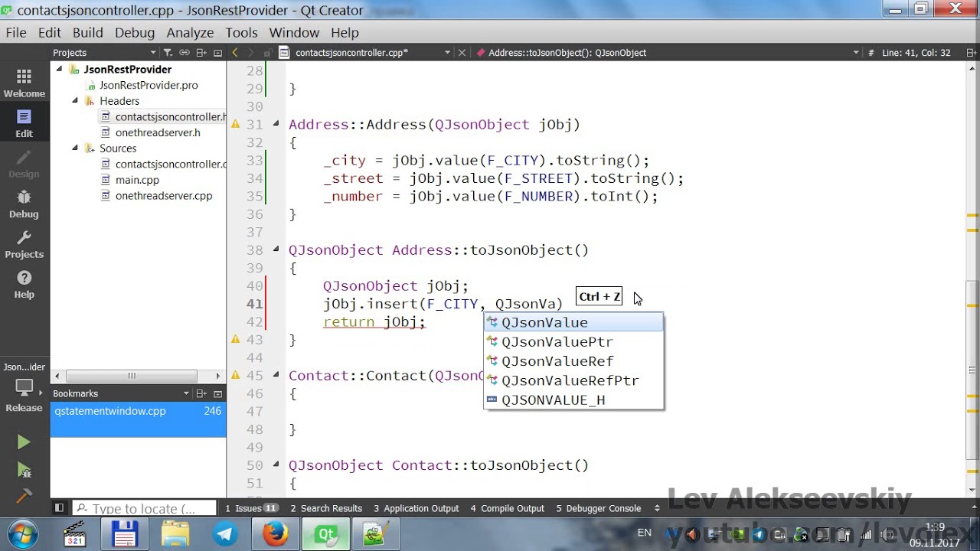Show the Issues output pane
980x551 pixels.
(x=251, y=508)
